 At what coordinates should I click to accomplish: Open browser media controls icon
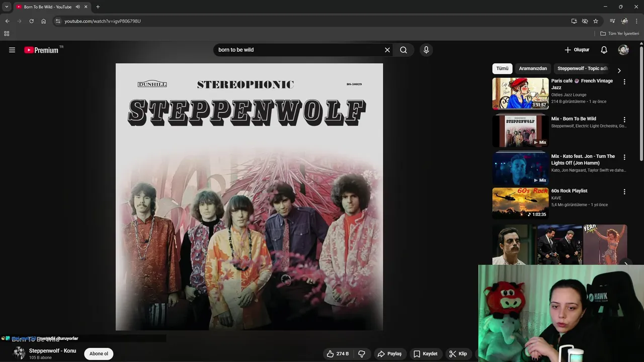pyautogui.click(x=612, y=21)
